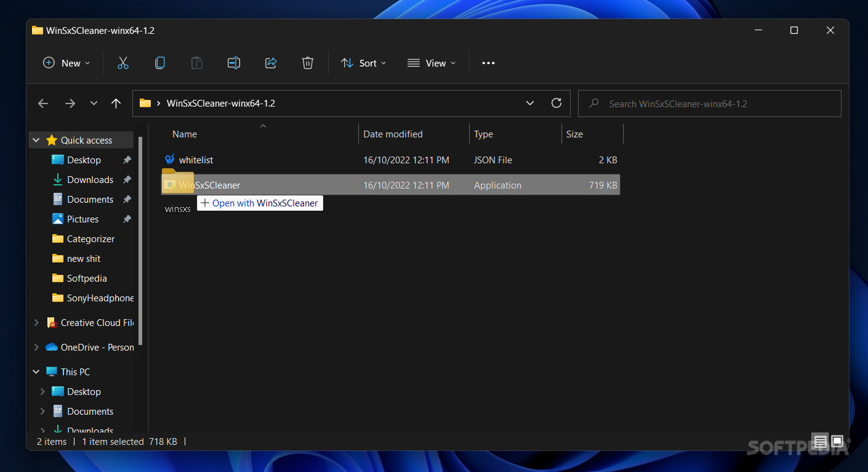The width and height of the screenshot is (868, 472).
Task: Open Desktop in Quick access
Action: (84, 160)
